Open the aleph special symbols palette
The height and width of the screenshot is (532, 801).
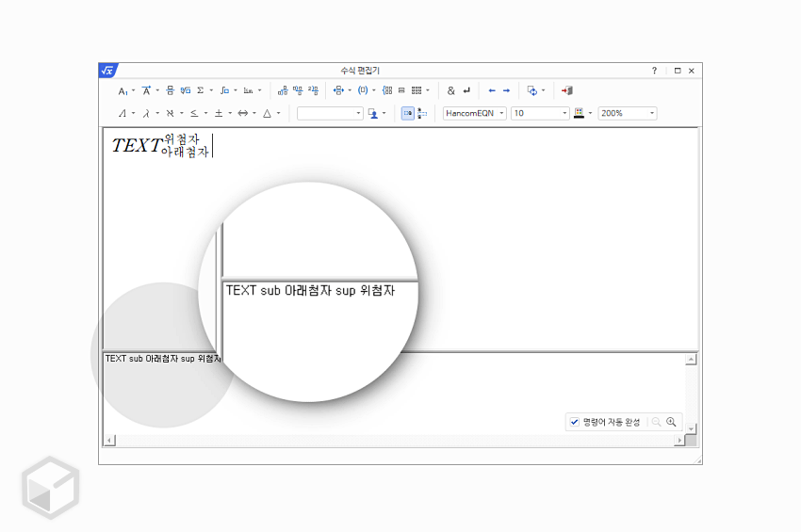coord(171,113)
